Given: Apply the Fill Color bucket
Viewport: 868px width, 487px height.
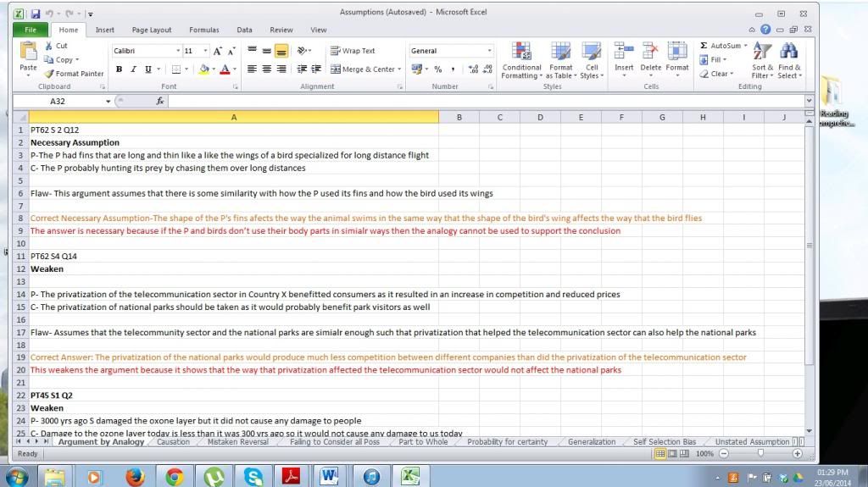Looking at the screenshot, I should [204, 69].
